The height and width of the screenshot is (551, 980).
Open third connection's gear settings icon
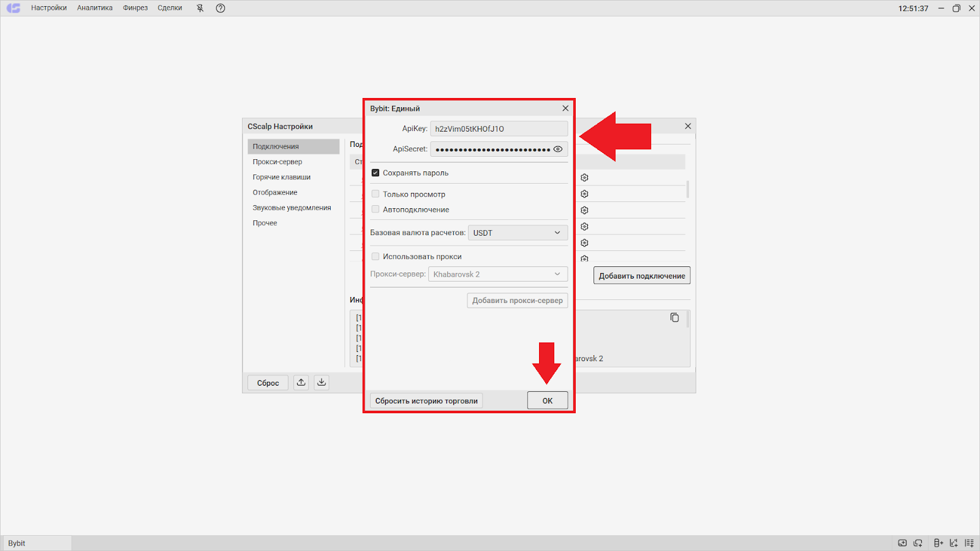click(x=584, y=210)
